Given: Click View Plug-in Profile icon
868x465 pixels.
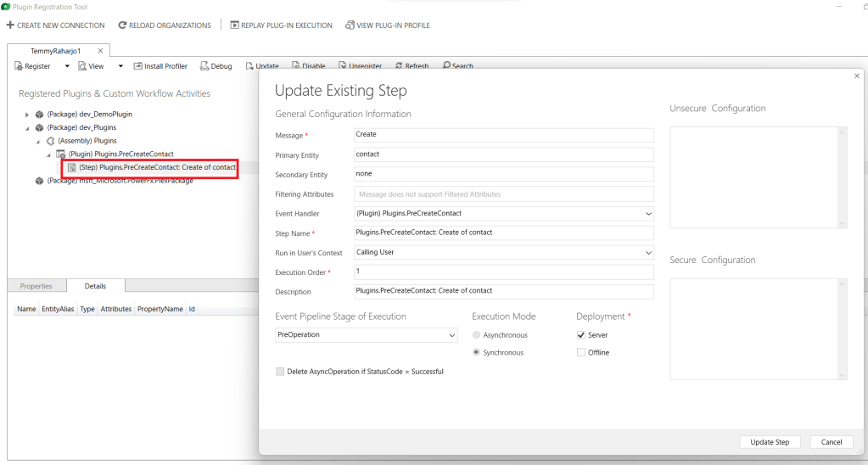Looking at the screenshot, I should click(x=350, y=25).
